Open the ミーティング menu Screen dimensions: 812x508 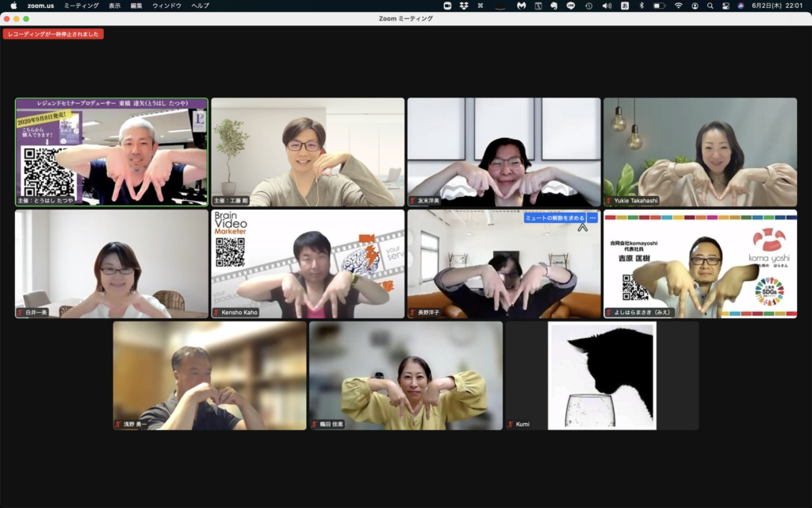click(x=82, y=6)
